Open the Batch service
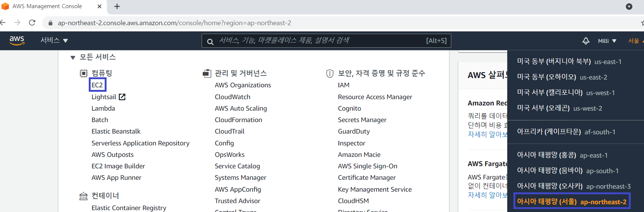 point(100,120)
